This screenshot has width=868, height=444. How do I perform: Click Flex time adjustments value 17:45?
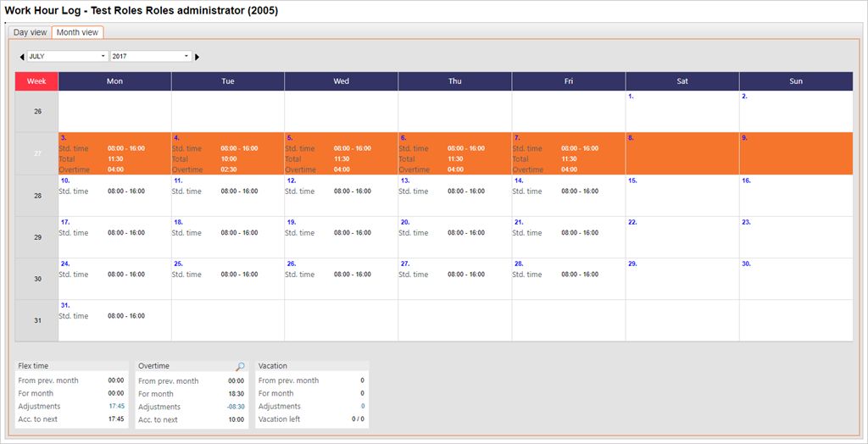[x=116, y=407]
